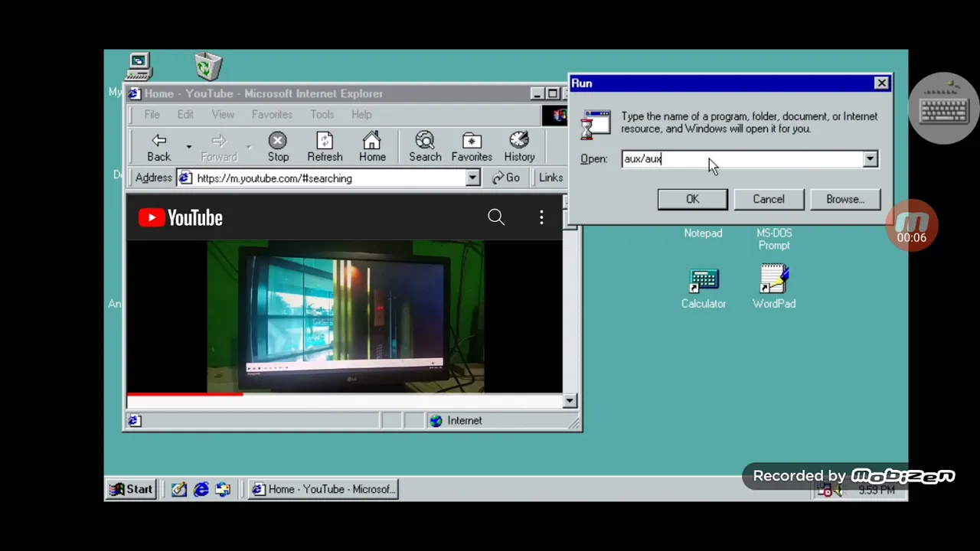Expand the Address bar dropdown
The height and width of the screenshot is (551, 980).
(472, 178)
